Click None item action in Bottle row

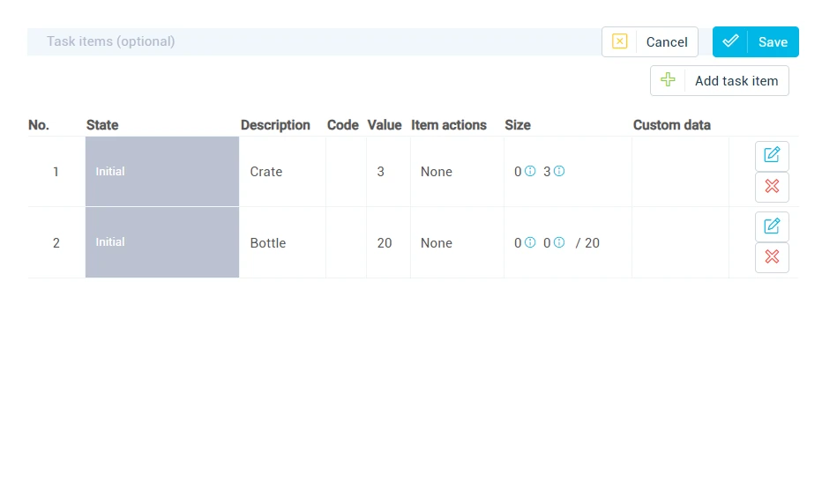point(437,243)
